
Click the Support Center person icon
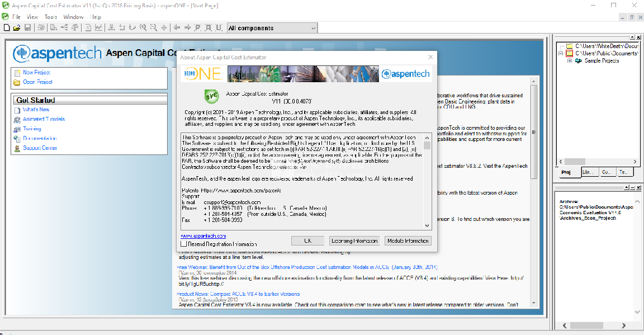17,148
